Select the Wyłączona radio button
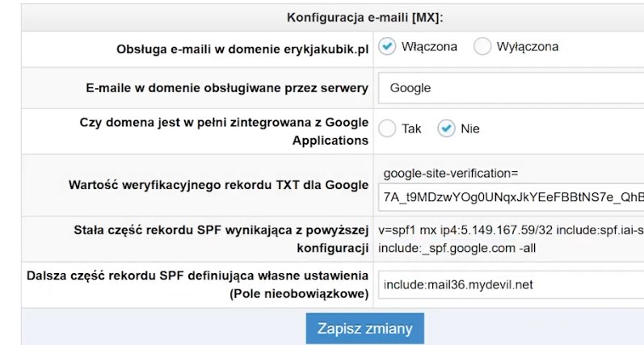The width and height of the screenshot is (644, 345). click(x=482, y=47)
